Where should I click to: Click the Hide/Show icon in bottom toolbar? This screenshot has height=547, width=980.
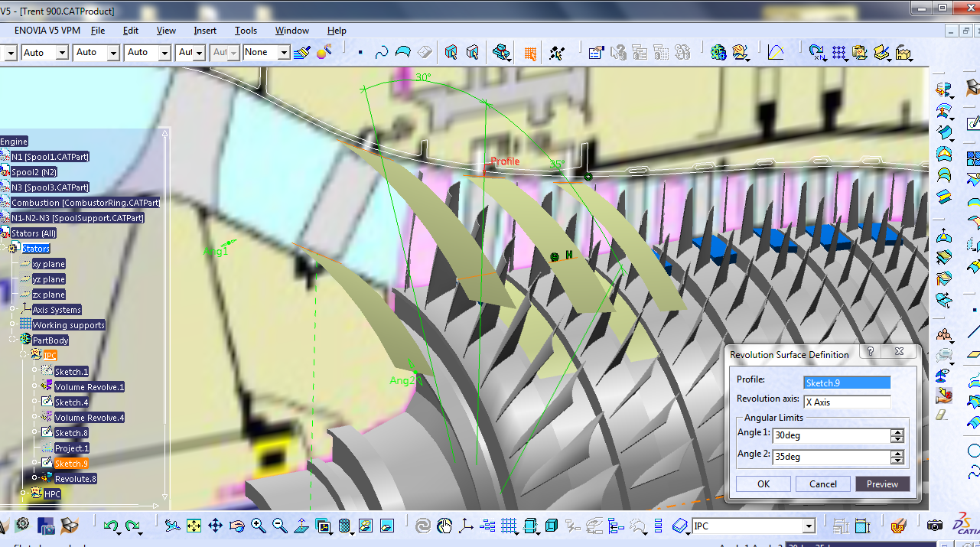click(365, 526)
